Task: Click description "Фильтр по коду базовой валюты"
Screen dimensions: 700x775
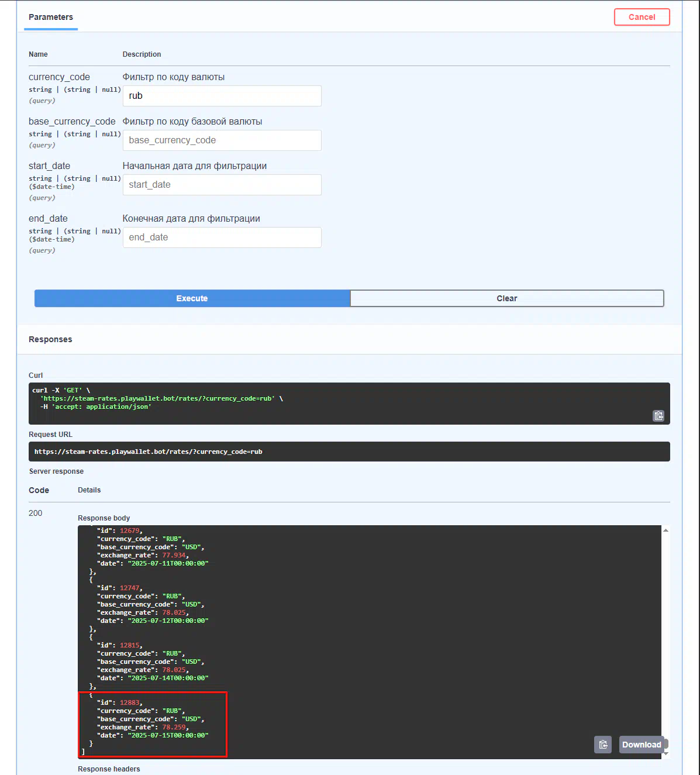Action: point(192,122)
